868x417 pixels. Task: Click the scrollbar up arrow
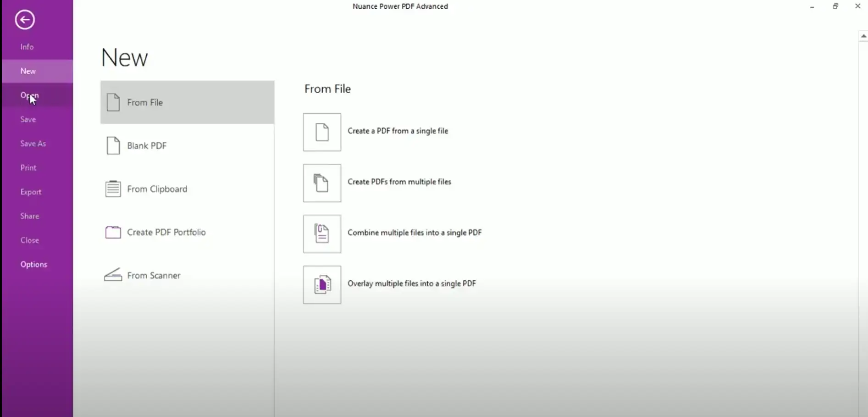pyautogui.click(x=863, y=36)
